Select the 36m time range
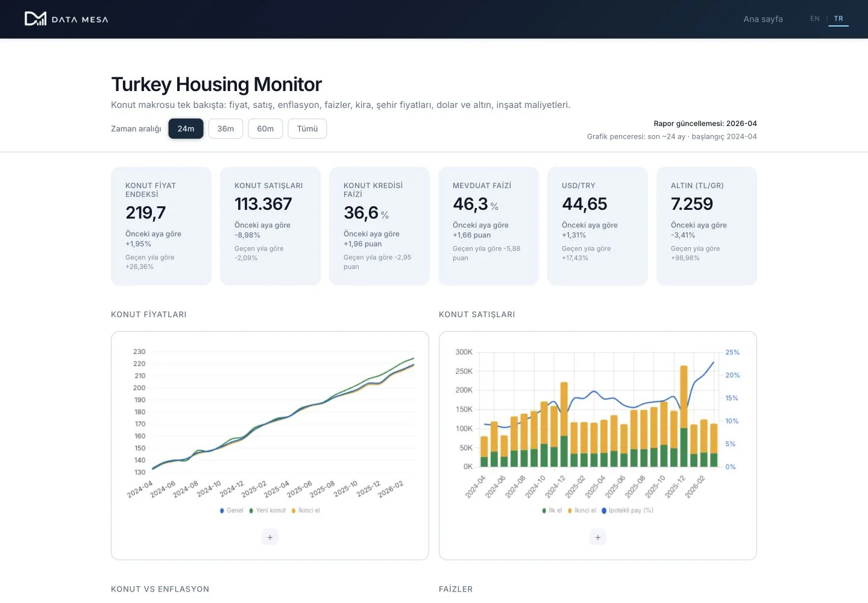Image resolution: width=868 pixels, height=603 pixels. point(225,128)
